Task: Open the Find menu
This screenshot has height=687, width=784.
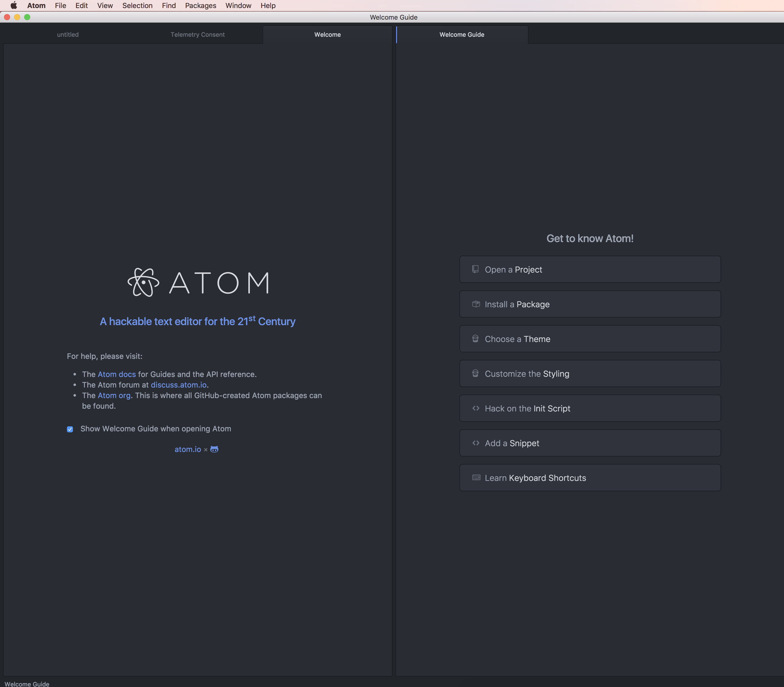Action: coord(169,5)
